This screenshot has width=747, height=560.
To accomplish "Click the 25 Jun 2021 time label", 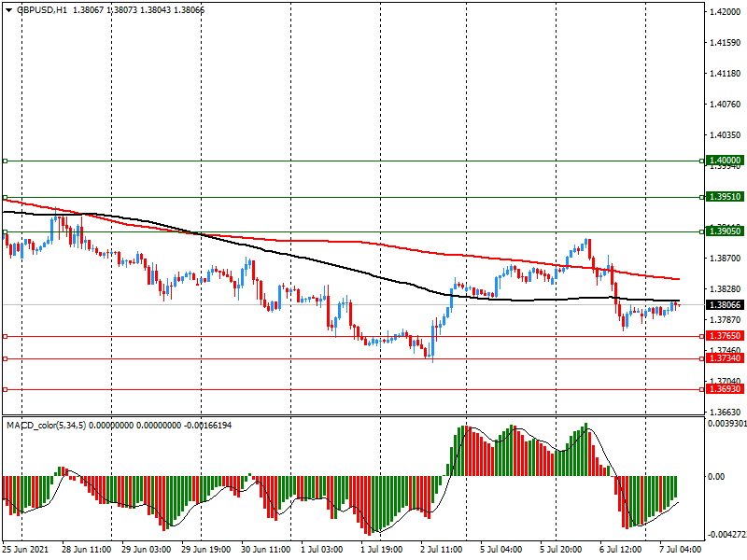I will (26, 550).
